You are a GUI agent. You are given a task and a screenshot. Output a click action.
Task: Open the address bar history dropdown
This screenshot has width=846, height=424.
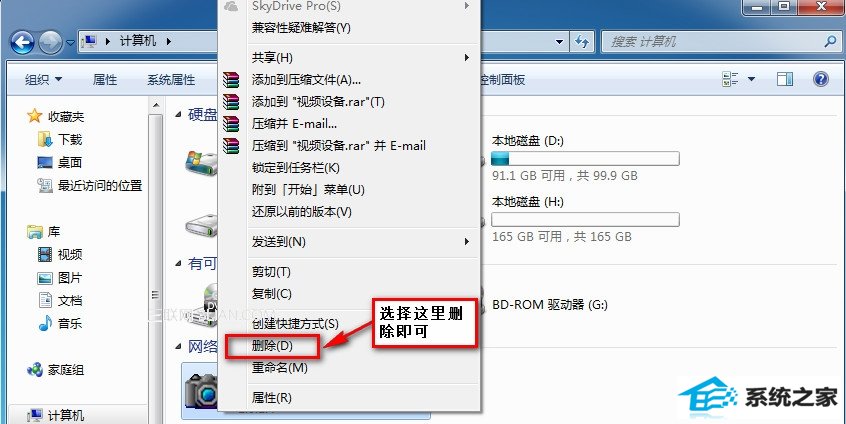coord(560,42)
